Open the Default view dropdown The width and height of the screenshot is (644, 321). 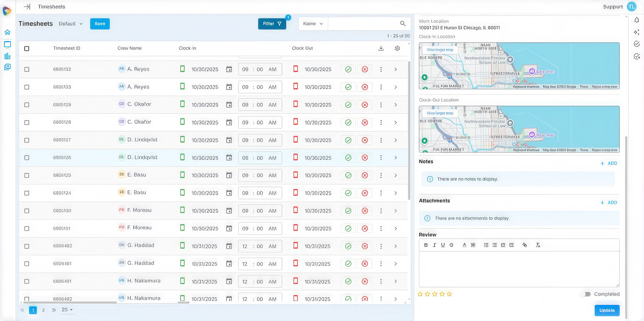pyautogui.click(x=71, y=24)
